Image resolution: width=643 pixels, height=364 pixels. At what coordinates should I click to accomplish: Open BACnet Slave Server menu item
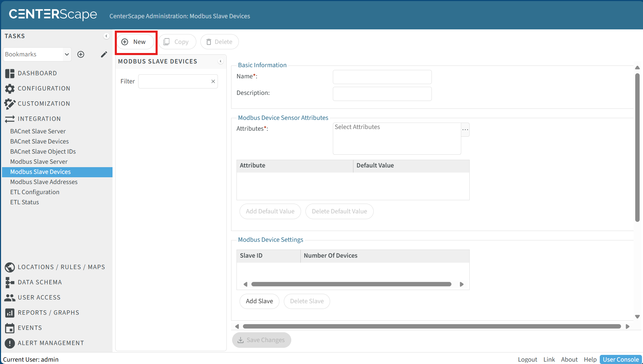[x=38, y=131]
